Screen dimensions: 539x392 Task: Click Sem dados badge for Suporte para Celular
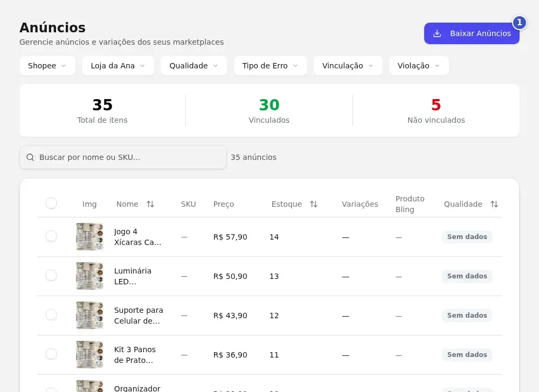click(467, 316)
